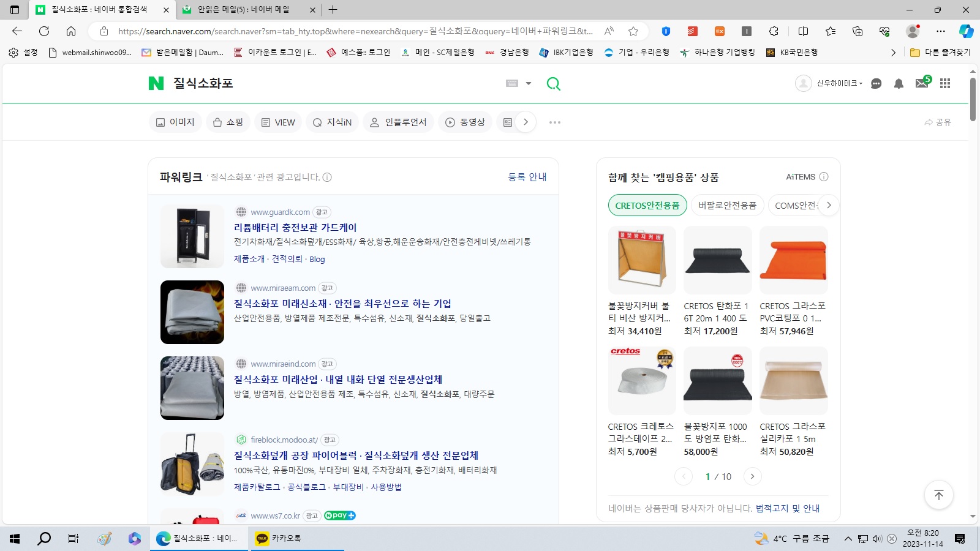Select the 지식iN search tab
Image resolution: width=980 pixels, height=551 pixels.
point(333,122)
